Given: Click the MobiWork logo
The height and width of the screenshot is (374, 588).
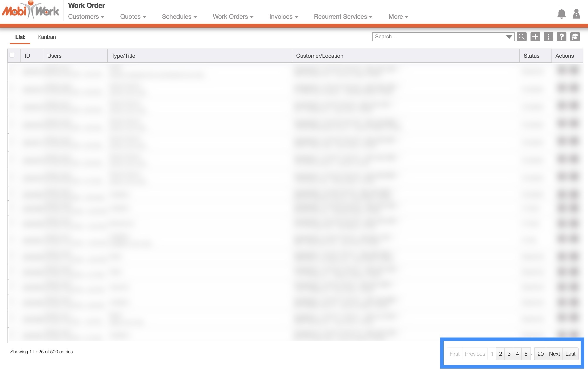Looking at the screenshot, I should click(30, 11).
